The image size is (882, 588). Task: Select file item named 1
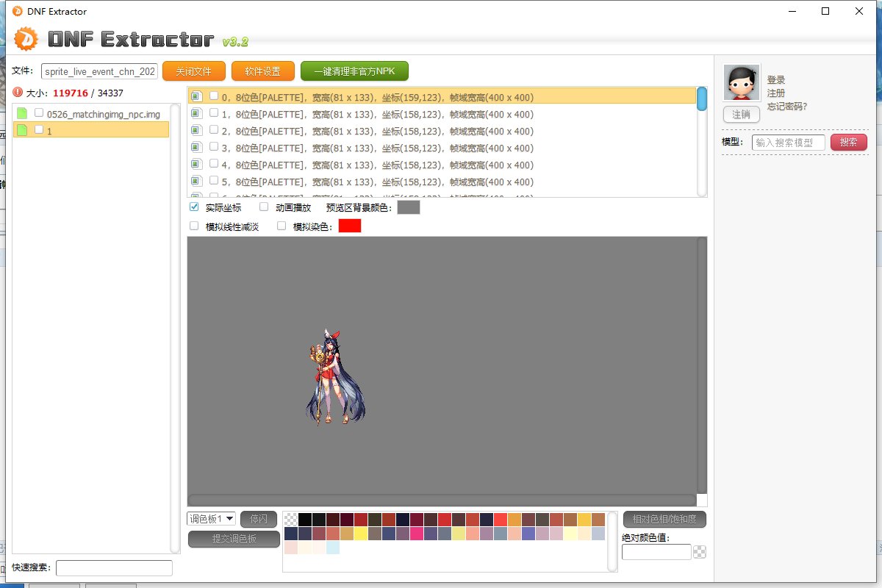tap(91, 130)
